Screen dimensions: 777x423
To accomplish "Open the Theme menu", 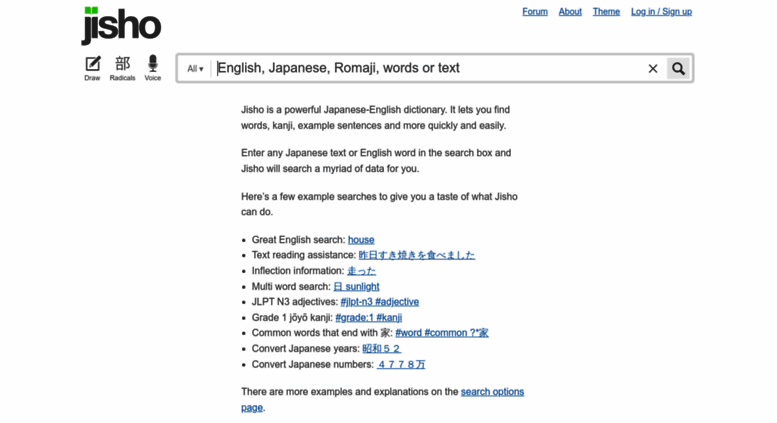I will pyautogui.click(x=606, y=11).
